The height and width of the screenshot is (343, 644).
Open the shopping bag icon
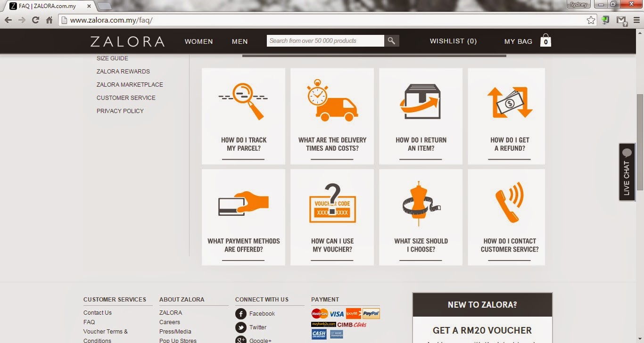point(545,41)
